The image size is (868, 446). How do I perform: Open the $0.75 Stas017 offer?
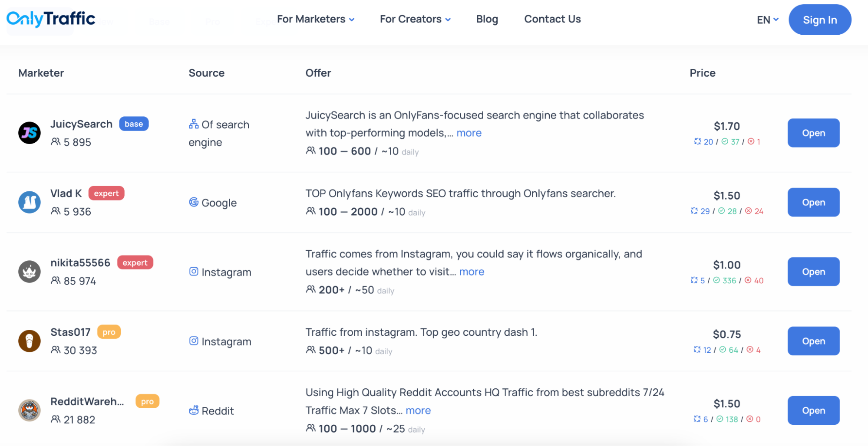(813, 341)
